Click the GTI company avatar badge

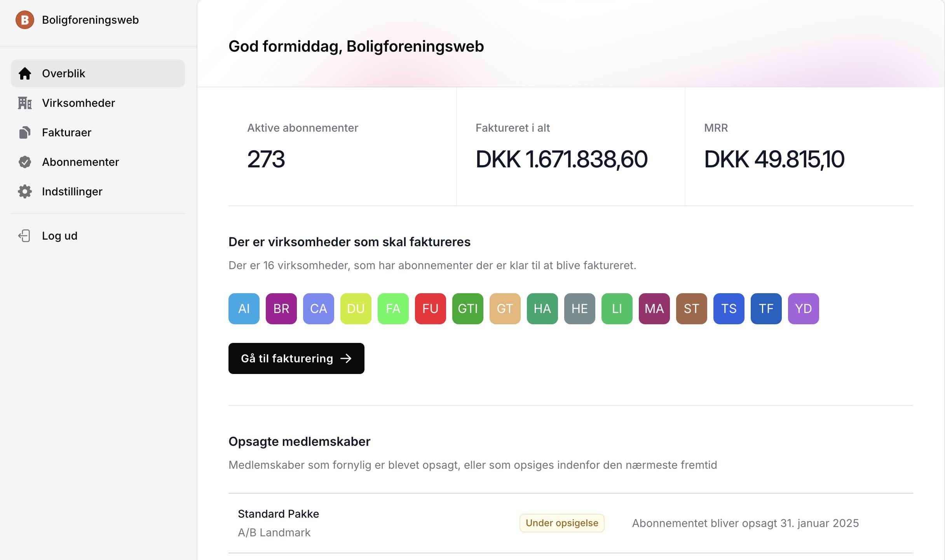467,308
